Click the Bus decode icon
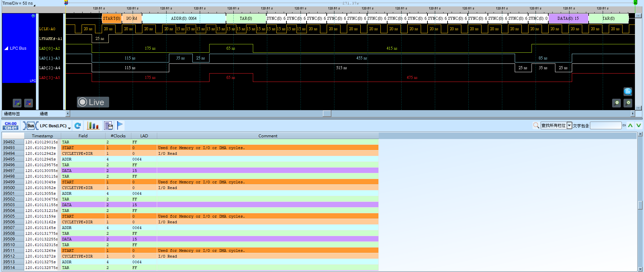 [30, 126]
